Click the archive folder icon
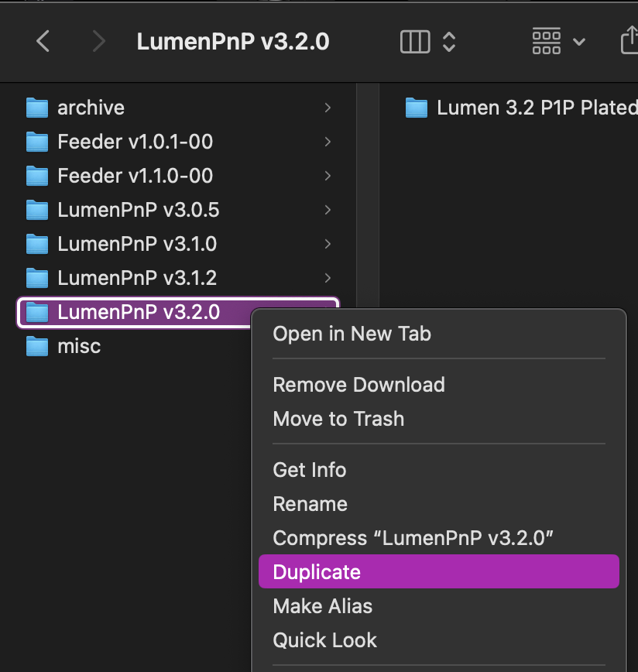This screenshot has width=638, height=672. [37, 108]
